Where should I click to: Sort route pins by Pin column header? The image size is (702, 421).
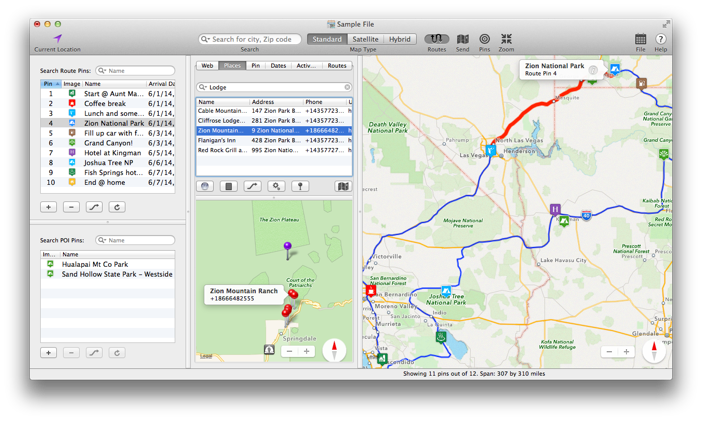[48, 84]
